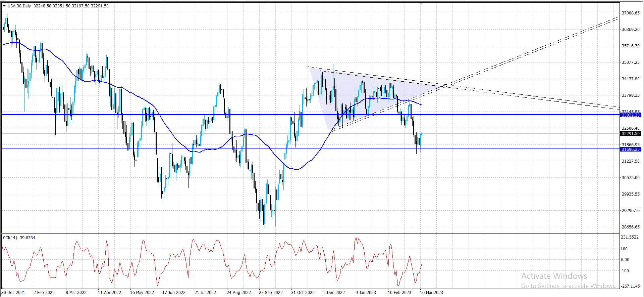Click the 31 Oct 2022 date label
Viewport: 644px width, 297px height.
pos(303,293)
